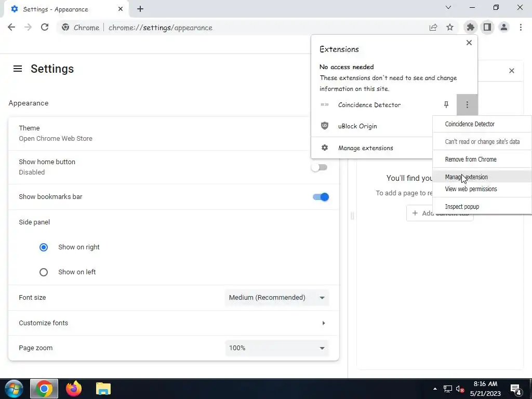
Task: Select View web permissions menu item
Action: coord(482,189)
